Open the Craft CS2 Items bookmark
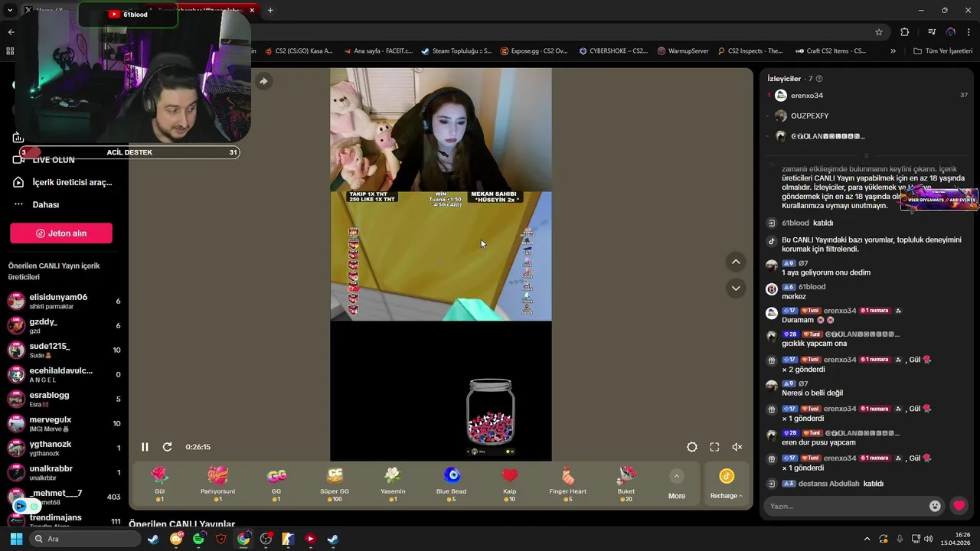 (830, 51)
